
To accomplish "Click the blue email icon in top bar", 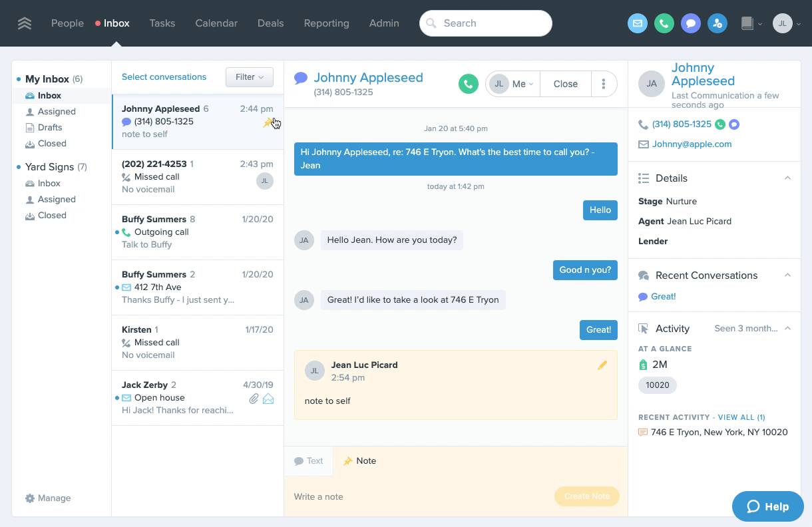I will [x=637, y=23].
